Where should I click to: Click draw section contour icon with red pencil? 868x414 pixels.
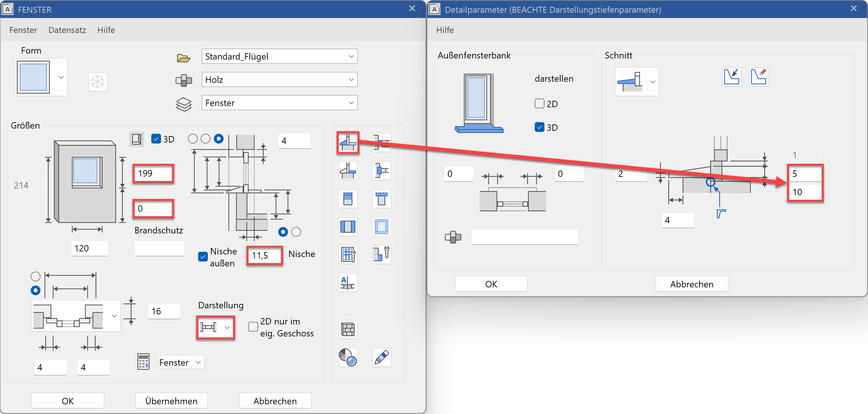pos(758,77)
